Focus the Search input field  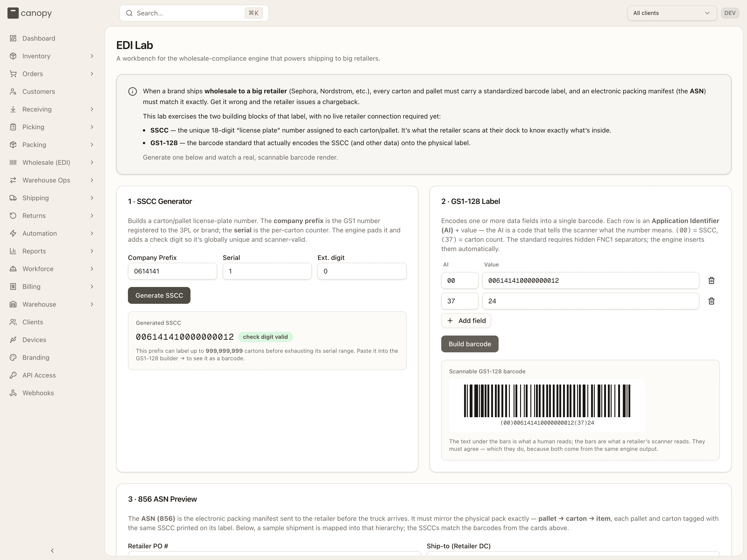click(194, 13)
